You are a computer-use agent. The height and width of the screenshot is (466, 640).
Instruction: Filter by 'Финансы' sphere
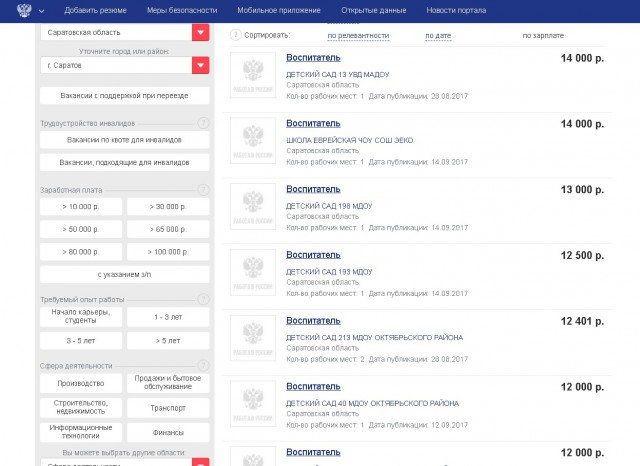click(168, 432)
